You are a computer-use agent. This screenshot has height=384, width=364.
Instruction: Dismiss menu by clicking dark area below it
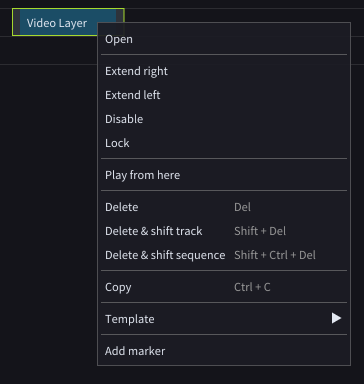click(224, 375)
